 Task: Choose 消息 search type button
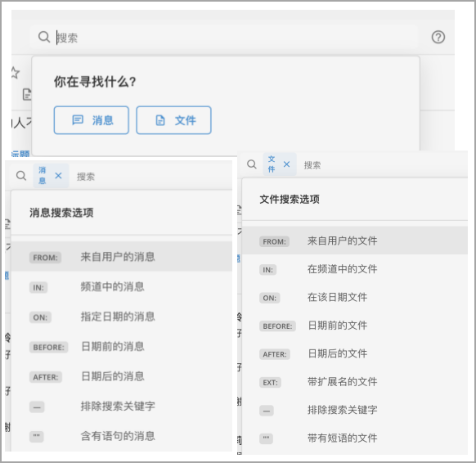(92, 120)
